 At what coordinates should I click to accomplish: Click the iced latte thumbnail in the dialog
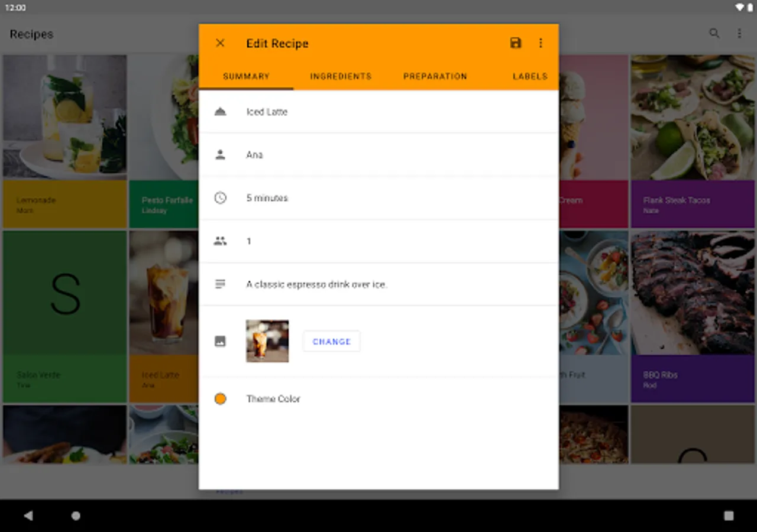267,341
